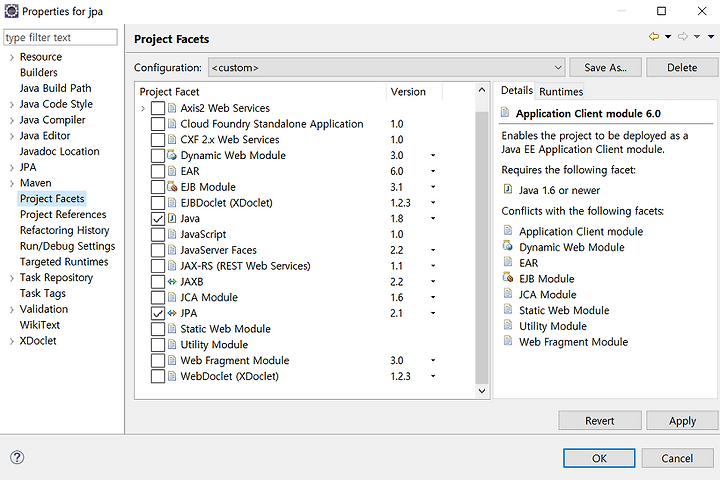Click the help question mark icon
The height and width of the screenshot is (480, 720).
[x=17, y=457]
